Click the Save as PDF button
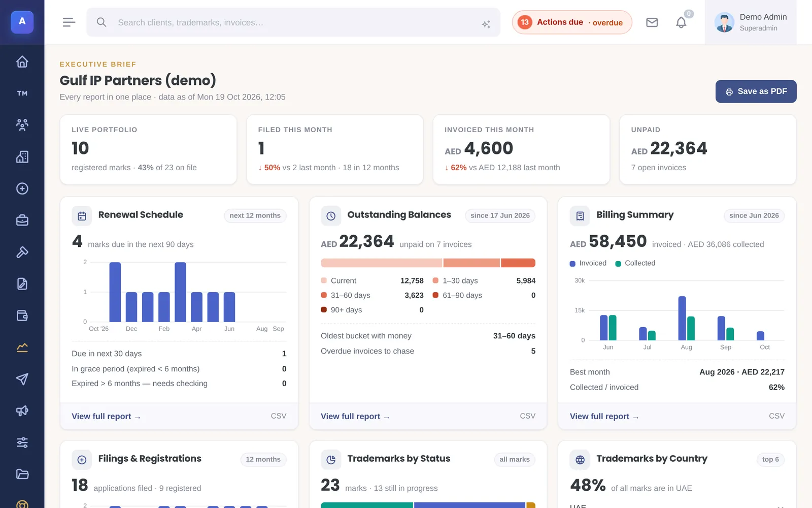Image resolution: width=812 pixels, height=508 pixels. [756, 91]
